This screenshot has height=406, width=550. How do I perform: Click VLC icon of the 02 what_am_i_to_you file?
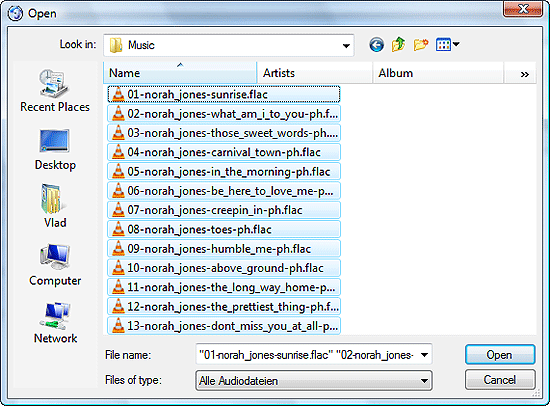(x=118, y=113)
